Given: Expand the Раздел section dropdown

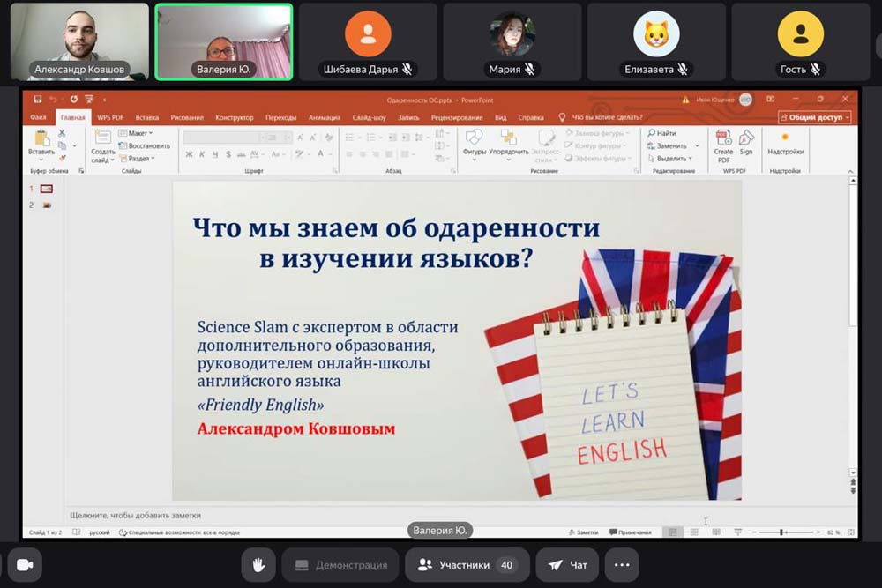Looking at the screenshot, I should click(x=138, y=159).
